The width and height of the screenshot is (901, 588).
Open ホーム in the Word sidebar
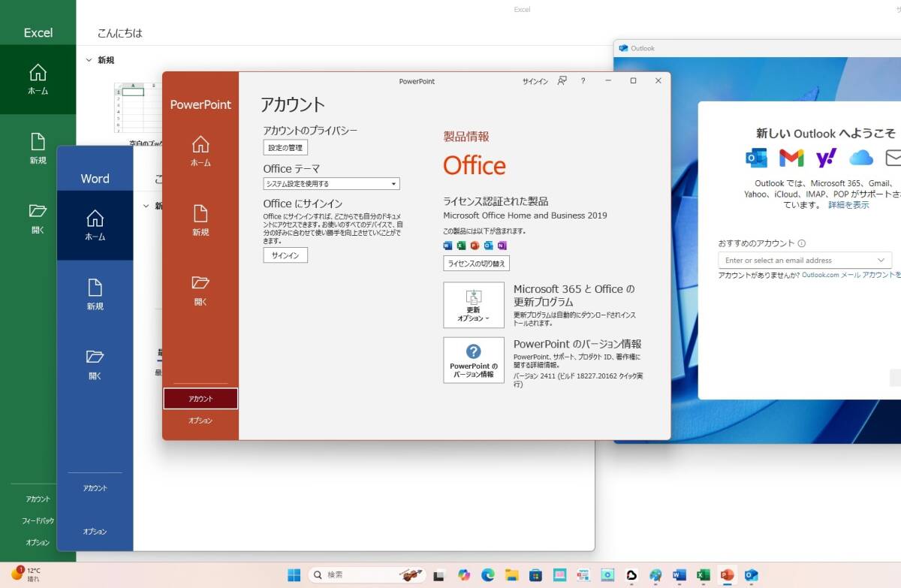[x=95, y=225]
